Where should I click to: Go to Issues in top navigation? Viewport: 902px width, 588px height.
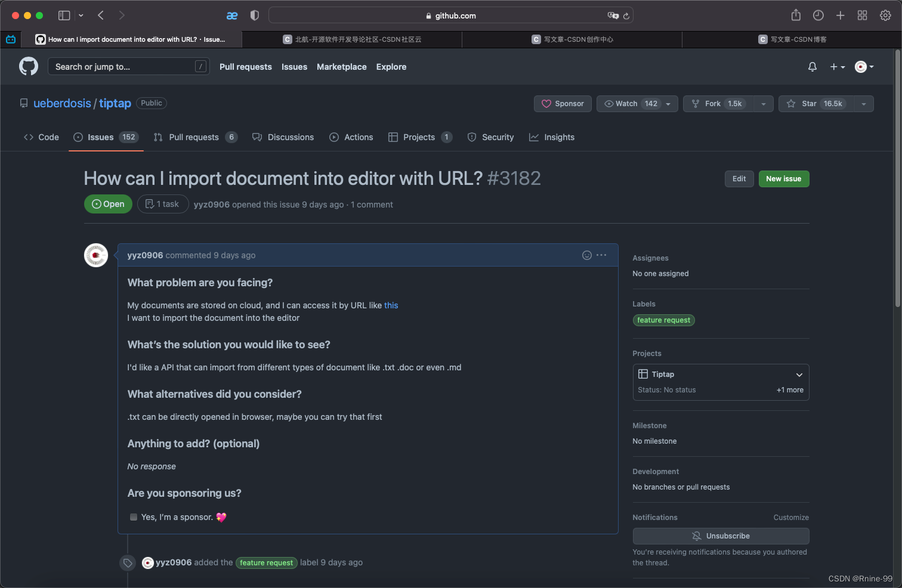pos(294,67)
